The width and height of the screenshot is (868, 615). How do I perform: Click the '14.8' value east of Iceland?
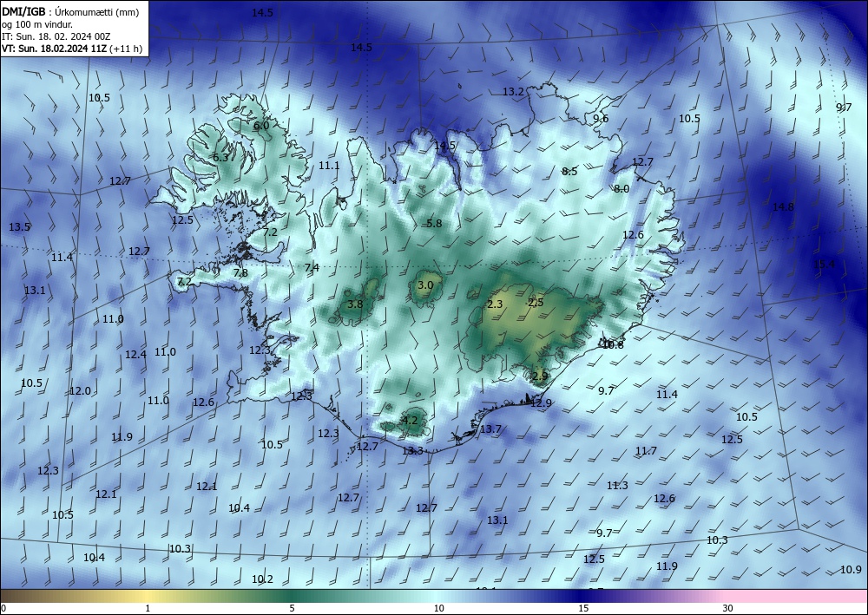(x=783, y=206)
